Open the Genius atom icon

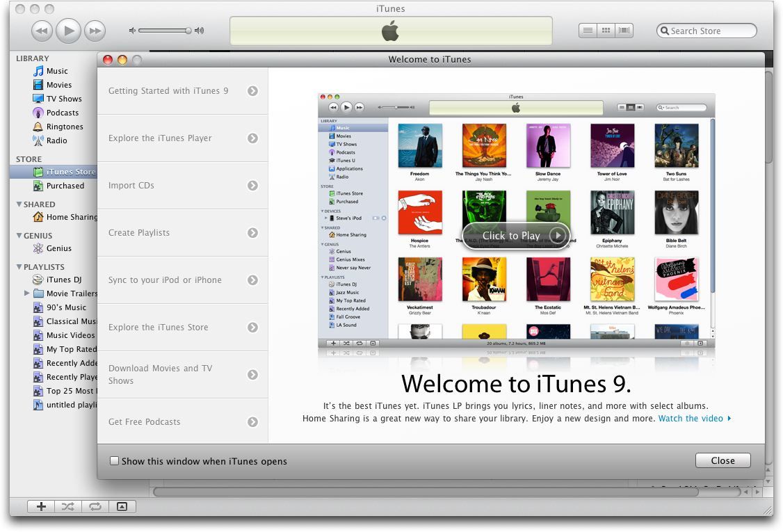pos(38,248)
